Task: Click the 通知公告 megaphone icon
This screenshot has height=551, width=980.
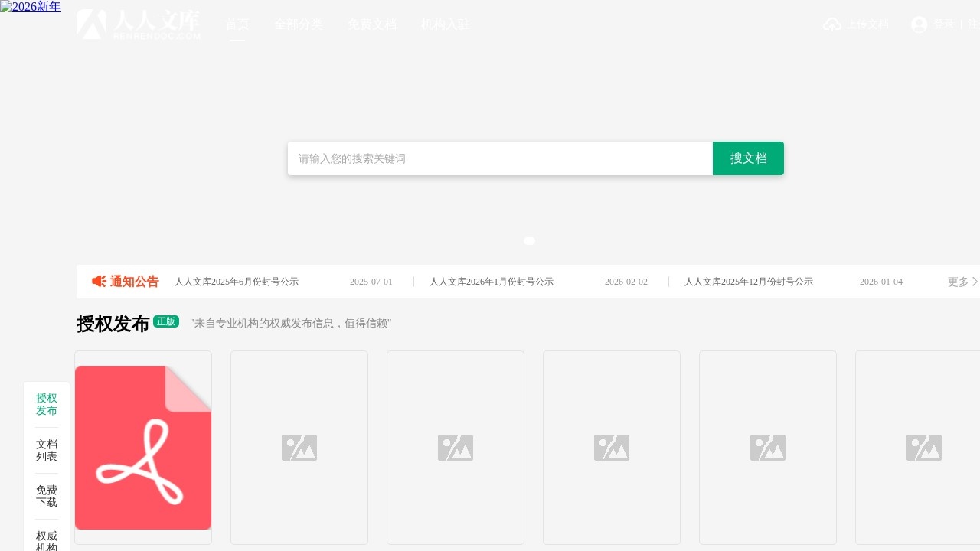Action: 99,282
